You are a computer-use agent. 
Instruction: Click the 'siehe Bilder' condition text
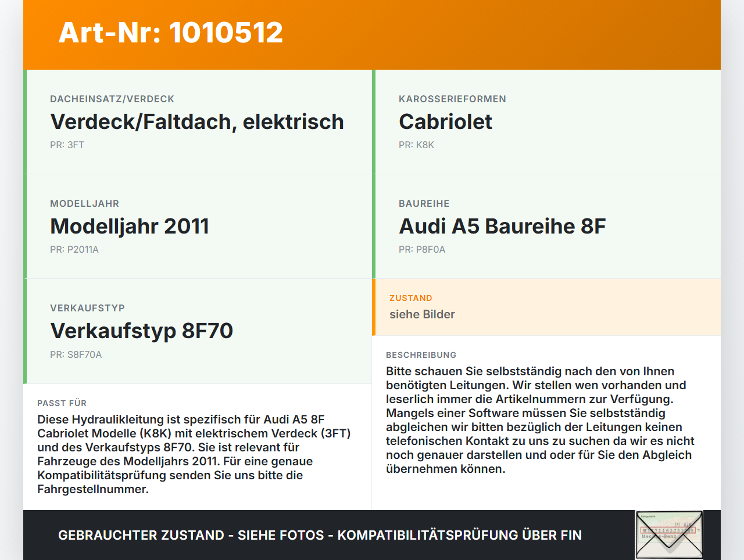pyautogui.click(x=422, y=314)
